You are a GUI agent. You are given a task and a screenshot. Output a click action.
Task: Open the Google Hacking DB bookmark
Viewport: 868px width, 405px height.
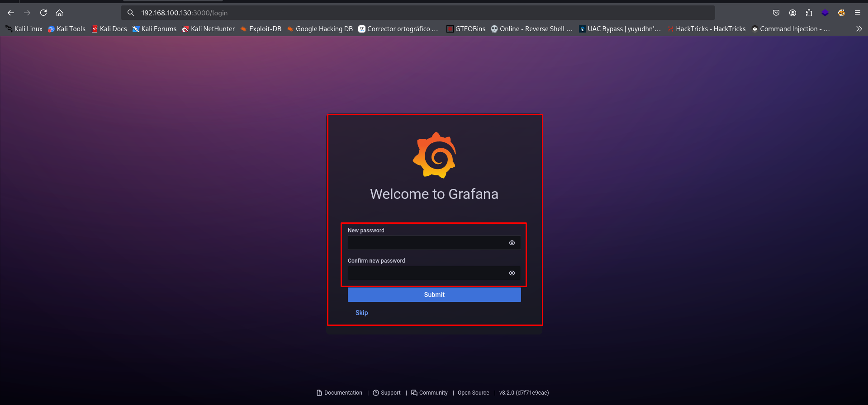click(320, 29)
